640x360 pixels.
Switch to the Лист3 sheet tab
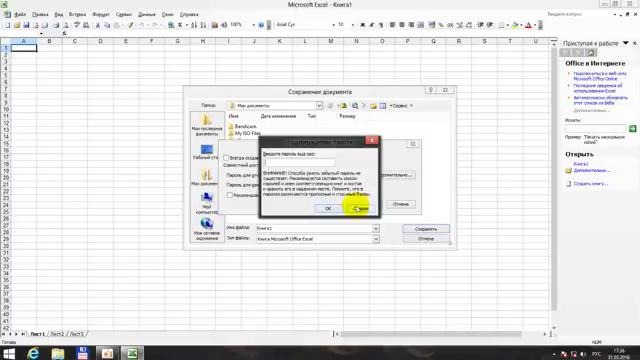click(x=77, y=334)
